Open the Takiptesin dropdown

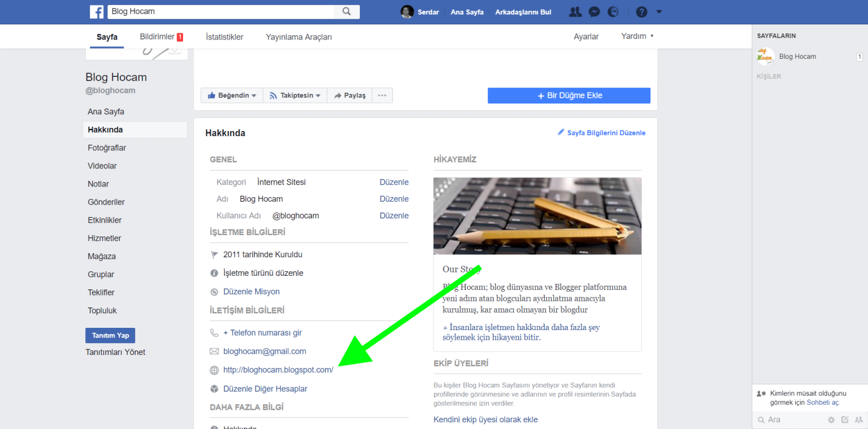(295, 96)
